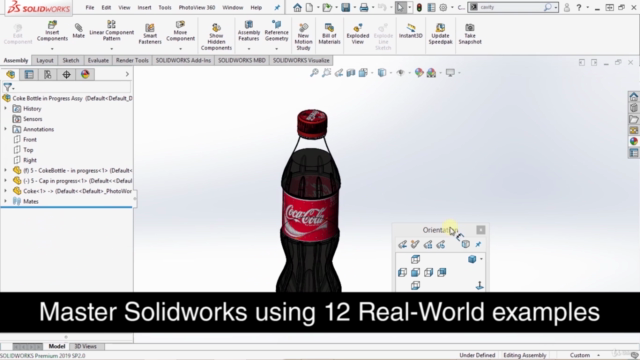Switch to the Evaluate tab
The image size is (640, 360).
coord(98,60)
